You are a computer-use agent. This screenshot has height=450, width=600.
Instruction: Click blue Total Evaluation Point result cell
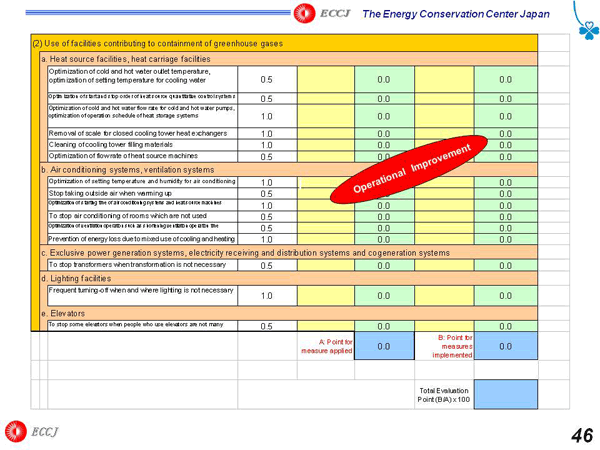click(x=506, y=394)
